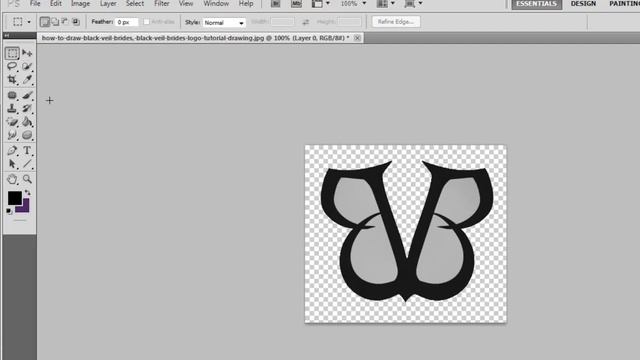This screenshot has width=640, height=360.
Task: Select the Clone Stamp tool
Action: (x=12, y=108)
